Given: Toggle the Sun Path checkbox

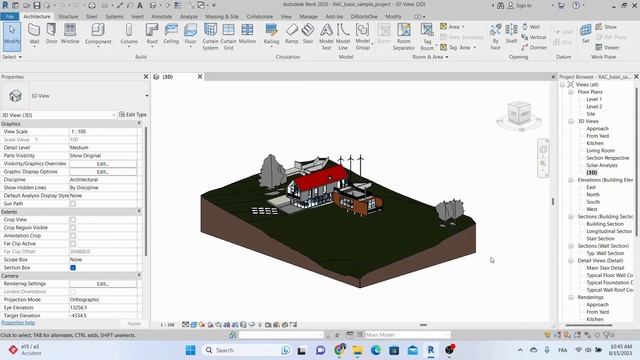Looking at the screenshot, I should click(x=73, y=203).
